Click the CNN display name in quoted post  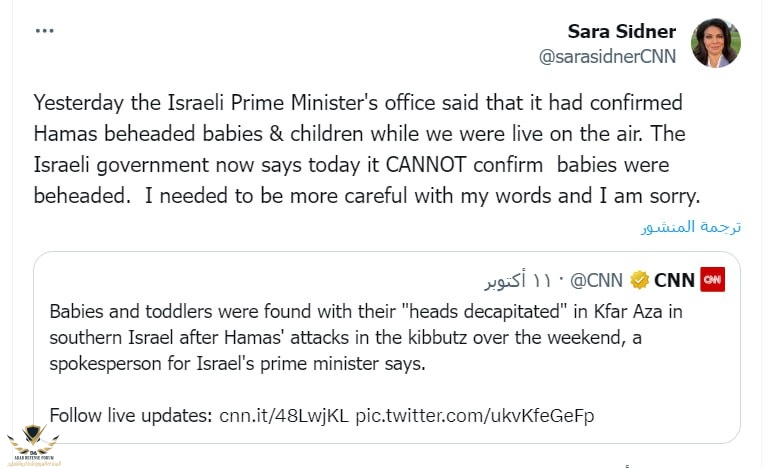point(675,279)
